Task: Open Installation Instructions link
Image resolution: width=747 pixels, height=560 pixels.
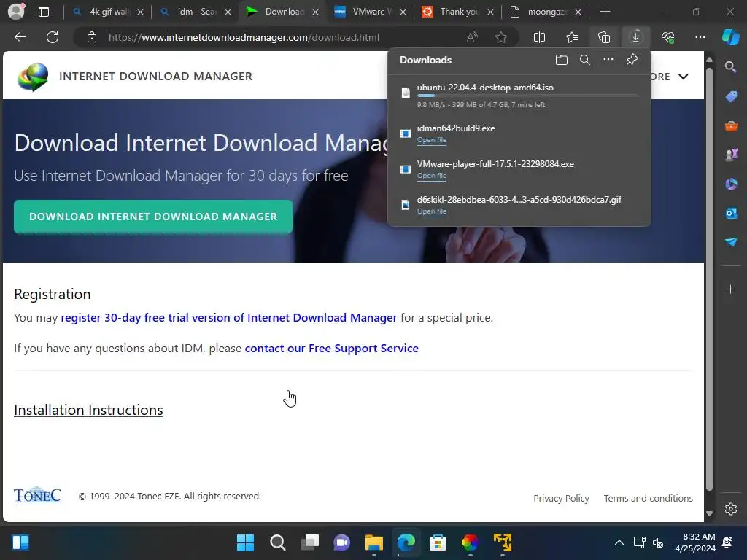Action: pyautogui.click(x=88, y=410)
